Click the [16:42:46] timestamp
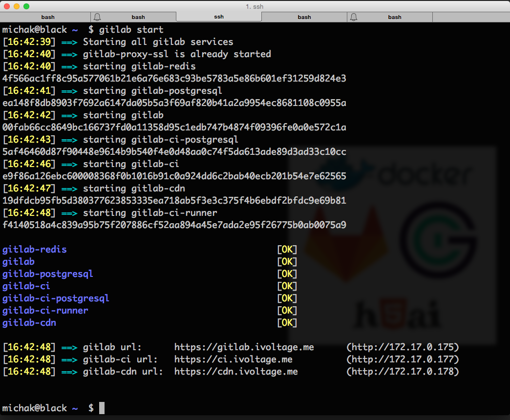The image size is (510, 420). (x=29, y=164)
